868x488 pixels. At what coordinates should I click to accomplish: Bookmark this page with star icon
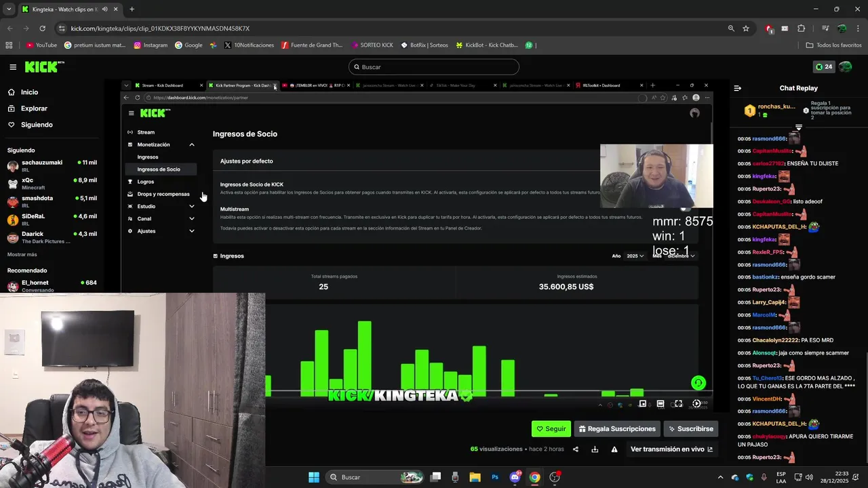point(746,28)
